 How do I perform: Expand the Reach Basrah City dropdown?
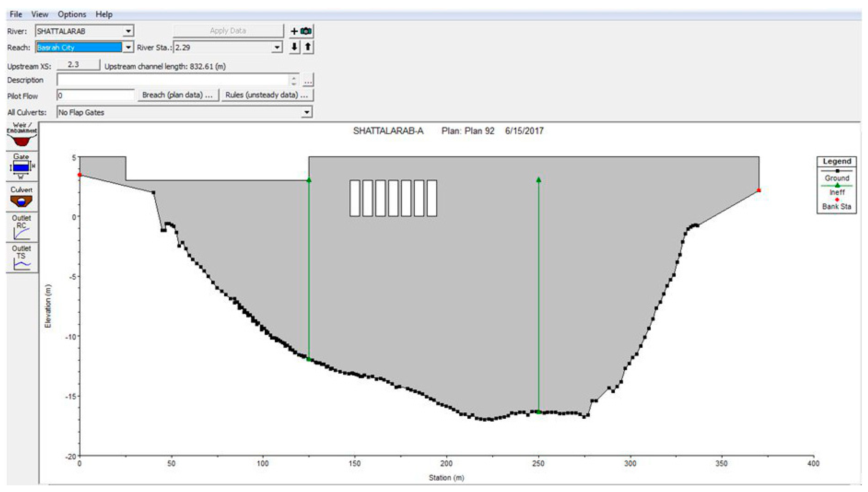point(128,47)
